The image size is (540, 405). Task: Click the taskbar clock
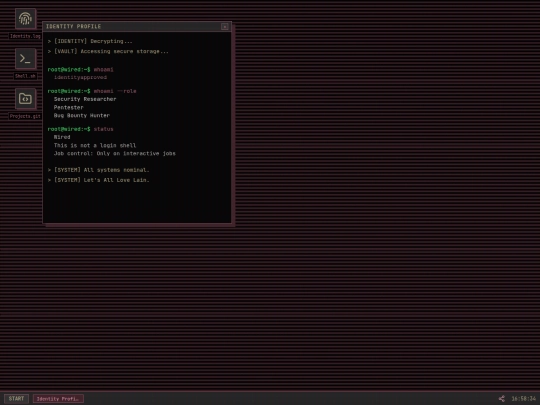(523, 398)
